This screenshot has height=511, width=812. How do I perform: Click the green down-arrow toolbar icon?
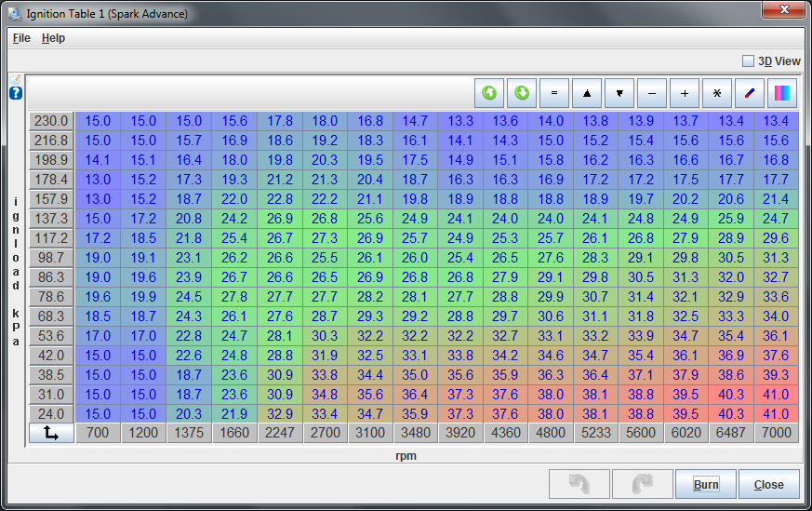pos(522,93)
